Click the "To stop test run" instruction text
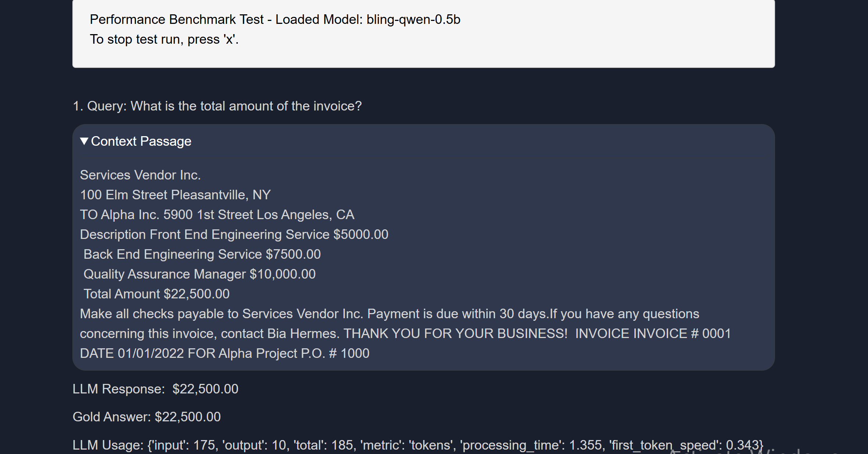Screen dimensions: 868x454 pos(164,39)
